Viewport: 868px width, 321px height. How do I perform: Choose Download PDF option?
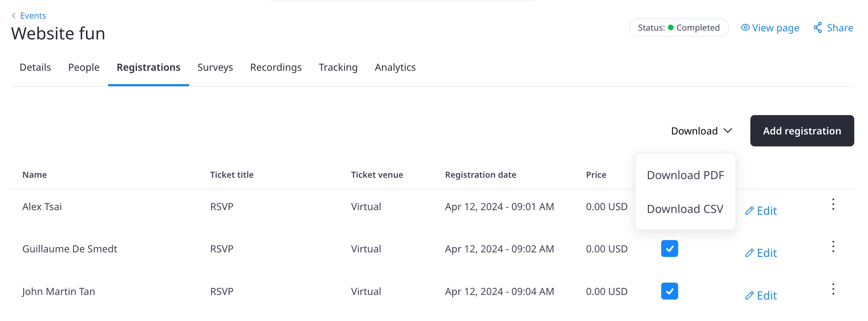coord(685,175)
